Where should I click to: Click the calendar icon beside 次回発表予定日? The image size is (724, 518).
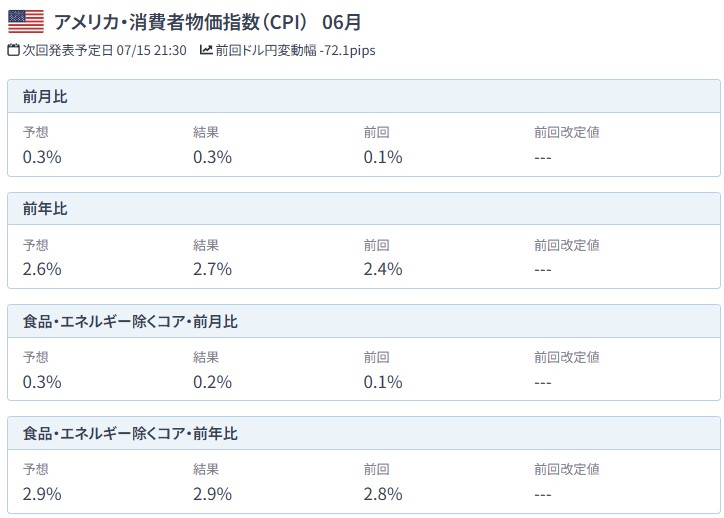14,50
